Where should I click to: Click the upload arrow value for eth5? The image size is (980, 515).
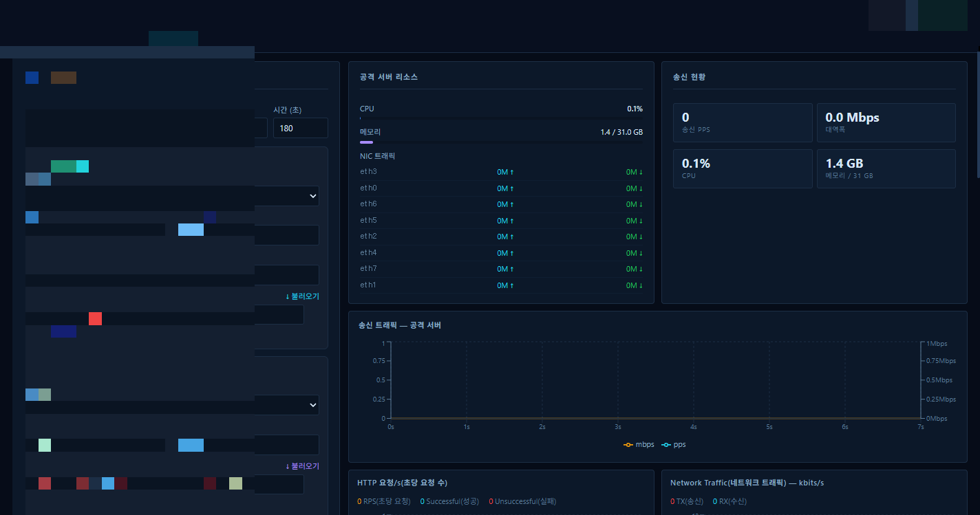(506, 221)
